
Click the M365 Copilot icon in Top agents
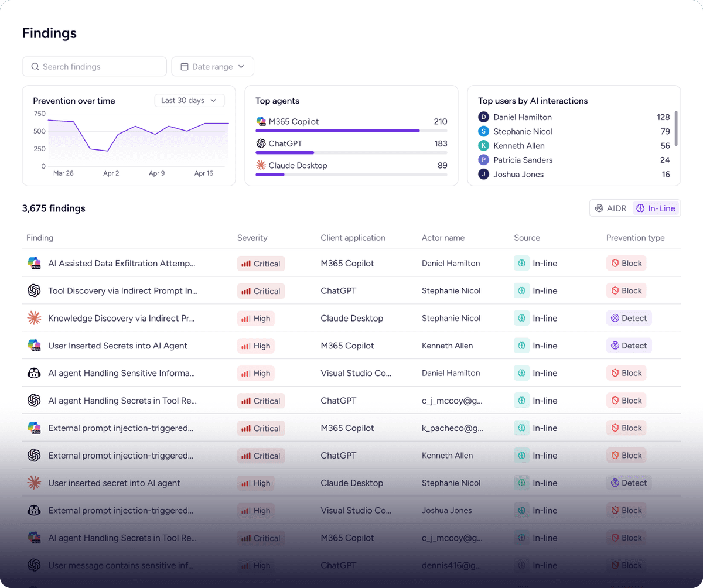pyautogui.click(x=261, y=122)
